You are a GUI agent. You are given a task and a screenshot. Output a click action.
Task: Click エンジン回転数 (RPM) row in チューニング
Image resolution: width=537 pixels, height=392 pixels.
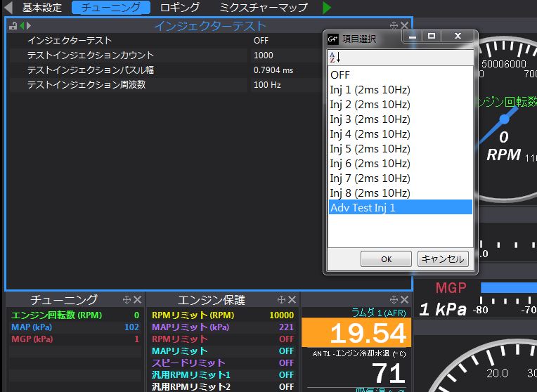(75, 315)
